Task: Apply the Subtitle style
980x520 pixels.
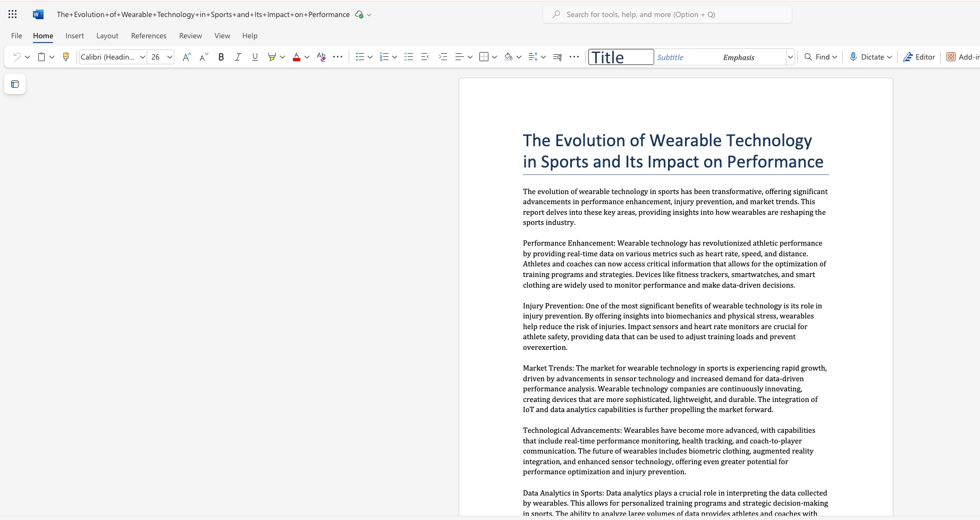Action: click(671, 57)
